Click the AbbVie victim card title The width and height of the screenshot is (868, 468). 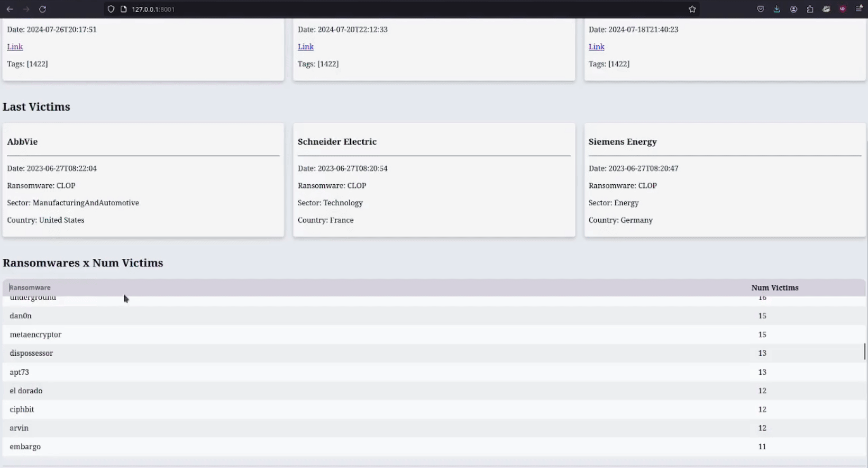[x=22, y=141]
